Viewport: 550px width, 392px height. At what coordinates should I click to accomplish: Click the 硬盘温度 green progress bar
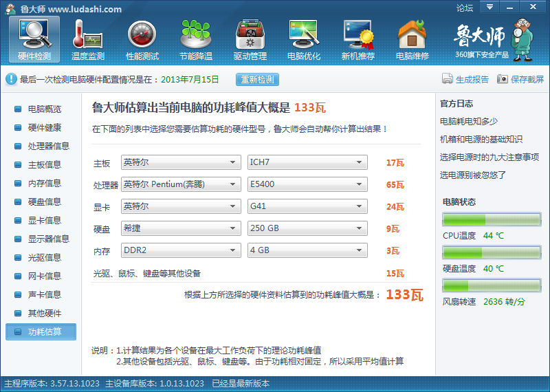click(x=492, y=252)
